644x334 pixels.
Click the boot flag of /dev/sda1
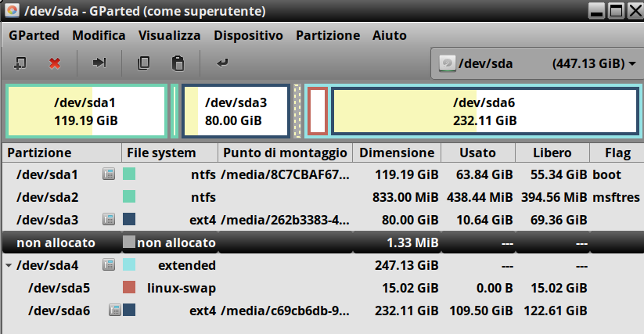pyautogui.click(x=606, y=174)
